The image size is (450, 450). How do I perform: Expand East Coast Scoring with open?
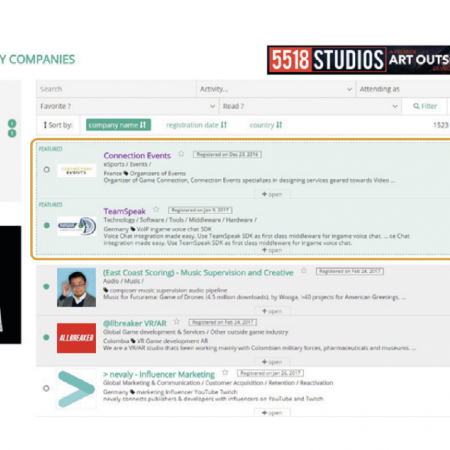[x=272, y=311]
